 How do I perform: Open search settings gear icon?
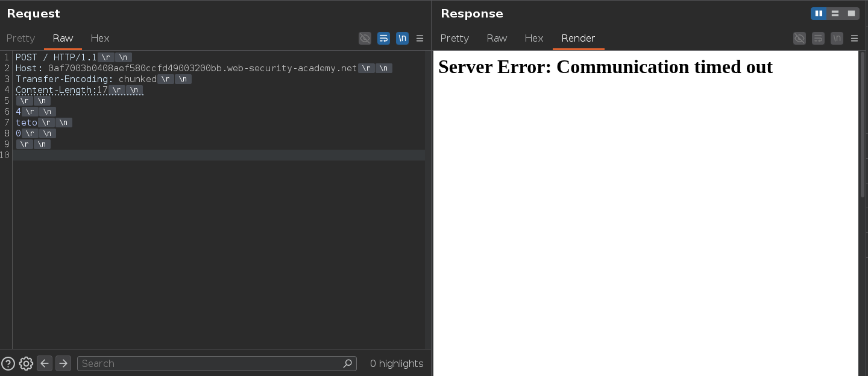click(26, 363)
